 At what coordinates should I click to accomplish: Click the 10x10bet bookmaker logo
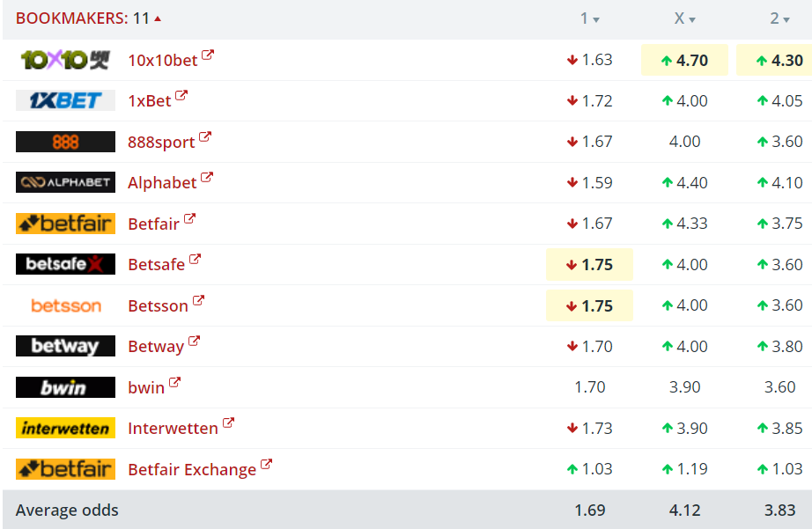(65, 60)
